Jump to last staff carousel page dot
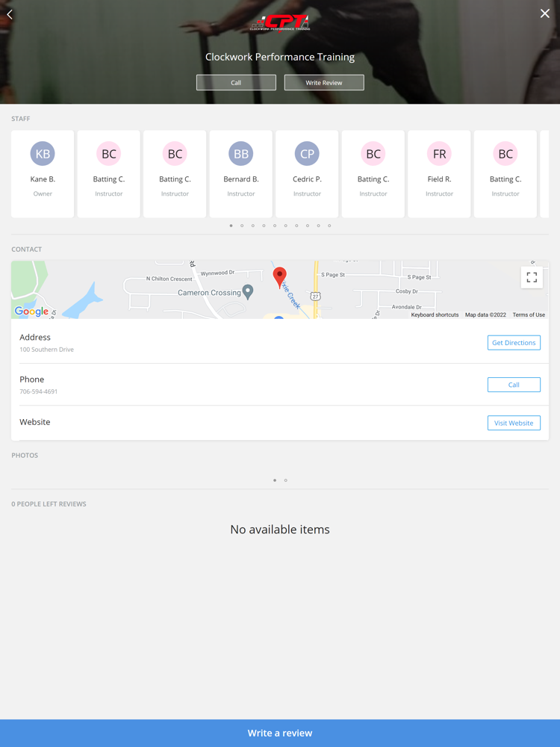This screenshot has width=560, height=747. pyautogui.click(x=329, y=226)
